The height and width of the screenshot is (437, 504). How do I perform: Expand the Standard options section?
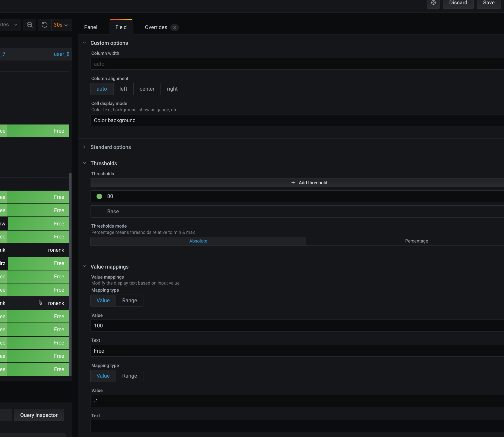pyautogui.click(x=85, y=147)
